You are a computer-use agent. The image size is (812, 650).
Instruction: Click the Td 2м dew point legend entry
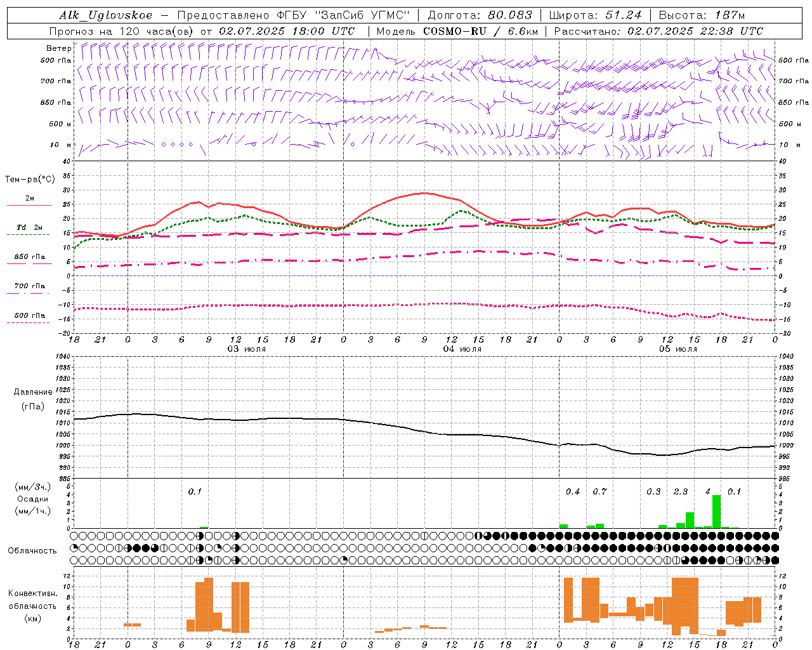click(30, 227)
